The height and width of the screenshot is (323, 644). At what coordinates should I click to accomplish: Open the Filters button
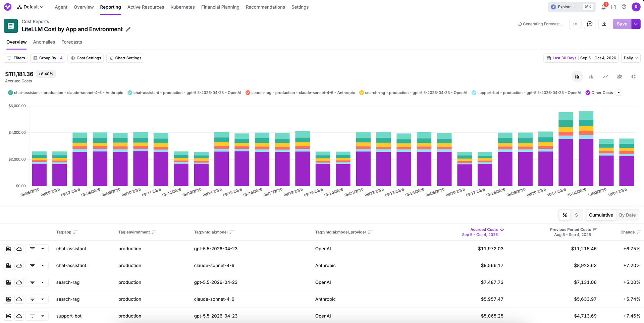pos(16,58)
